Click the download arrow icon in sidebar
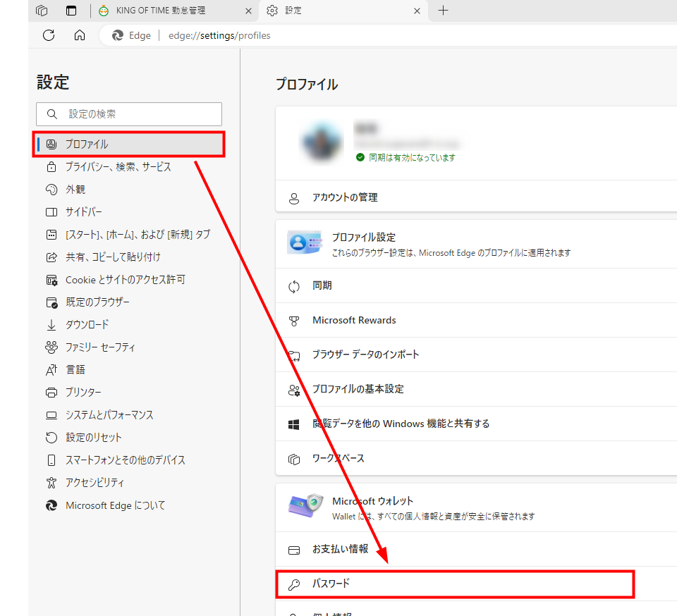Image resolution: width=677 pixels, height=616 pixels. pyautogui.click(x=51, y=325)
